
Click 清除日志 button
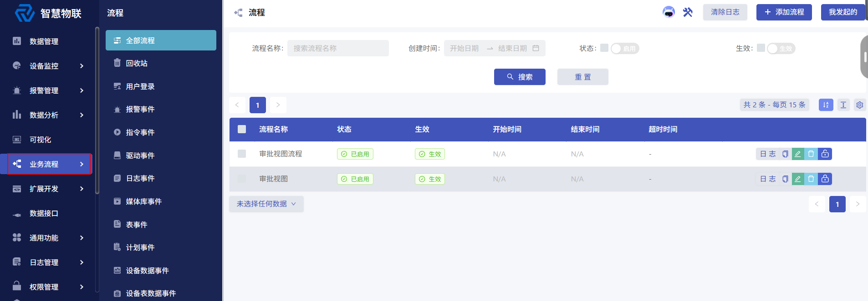(x=725, y=12)
